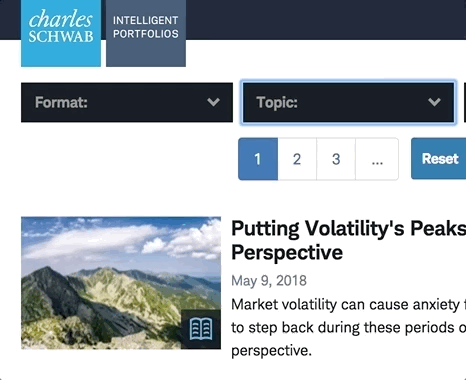Image resolution: width=466 pixels, height=380 pixels.
Task: Go to page 1
Action: (258, 159)
